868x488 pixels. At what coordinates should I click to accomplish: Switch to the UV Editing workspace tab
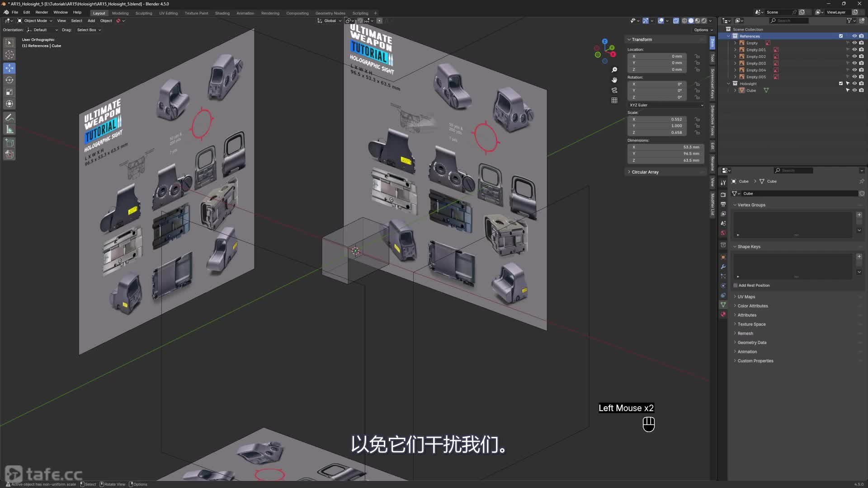(x=168, y=13)
